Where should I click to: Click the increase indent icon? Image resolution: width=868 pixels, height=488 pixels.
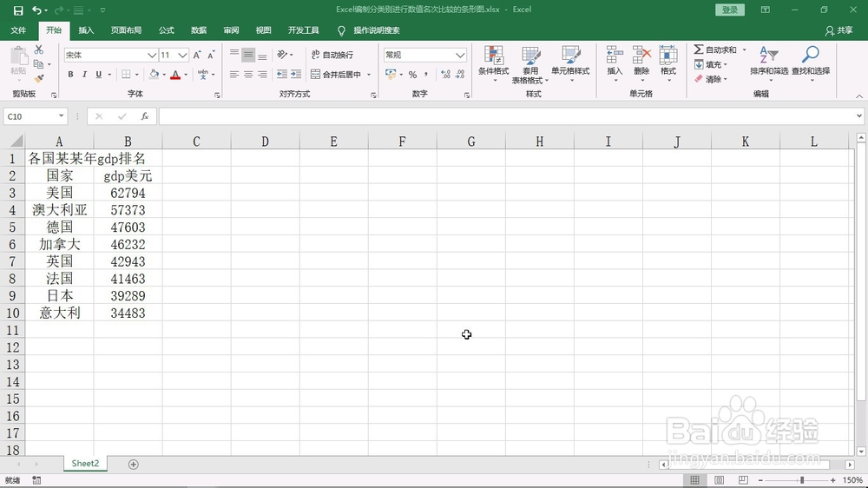[296, 74]
